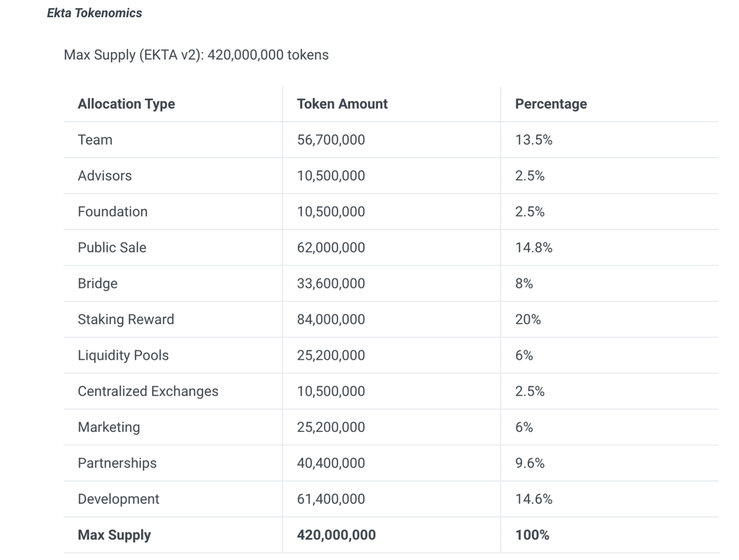Click the Partnerships 40,400,000 amount
The image size is (739, 560).
(x=331, y=463)
